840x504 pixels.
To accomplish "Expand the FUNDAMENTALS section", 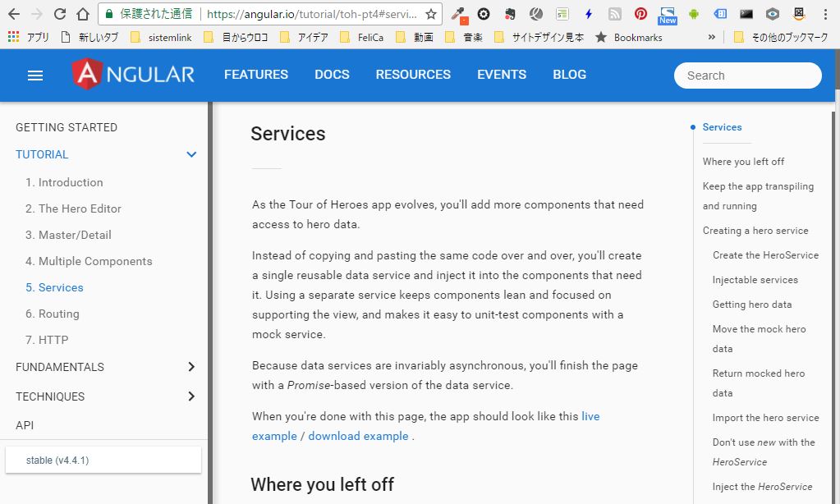I will tap(191, 367).
